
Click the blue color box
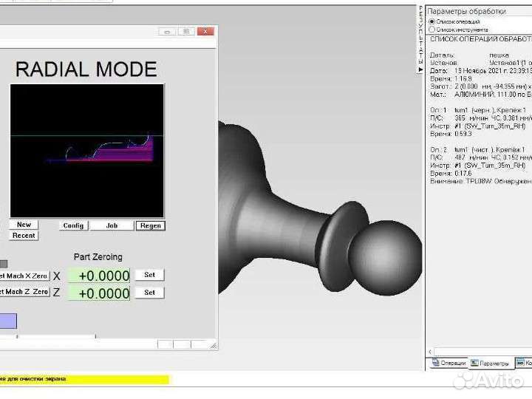click(x=8, y=321)
